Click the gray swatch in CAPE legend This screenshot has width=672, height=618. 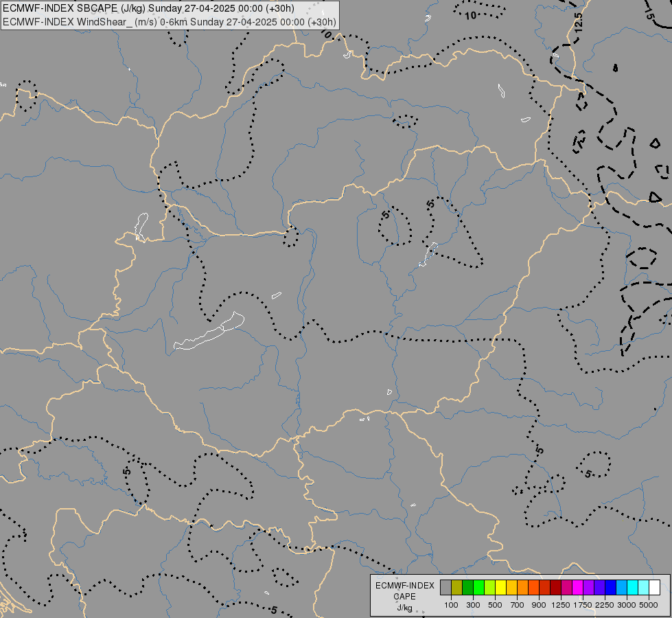(445, 587)
